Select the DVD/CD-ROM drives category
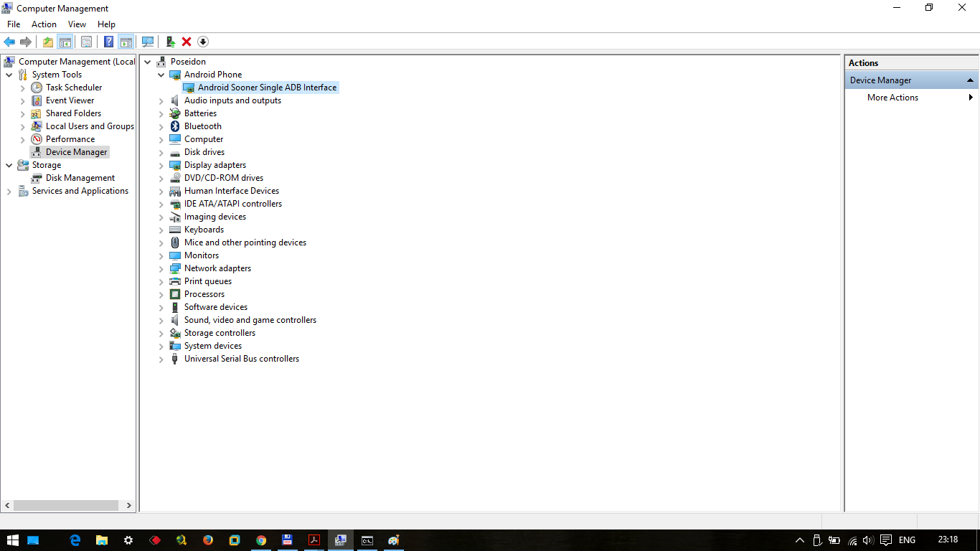980x551 pixels. [x=224, y=178]
